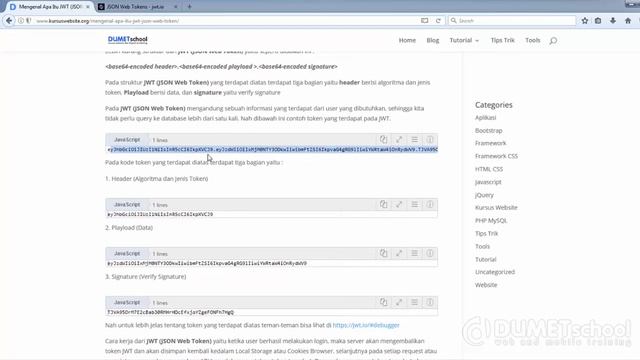The image size is (640, 360).
Task: Show info for Playload code block
Action: (x=430, y=253)
